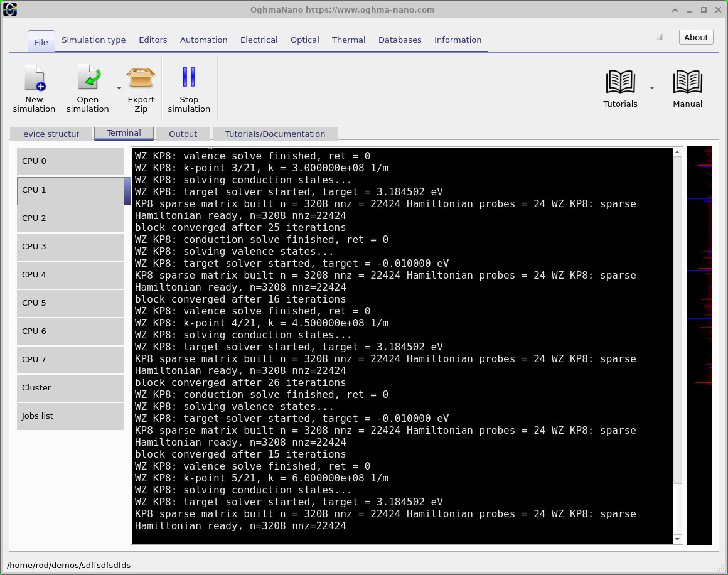Screen dimensions: 728x575
Task: Click the CPU activity graph panel
Action: (700, 345)
